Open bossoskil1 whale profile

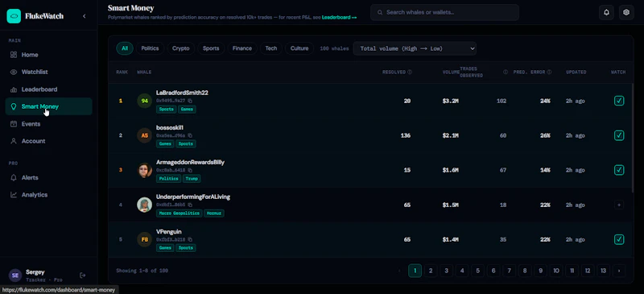tap(170, 127)
